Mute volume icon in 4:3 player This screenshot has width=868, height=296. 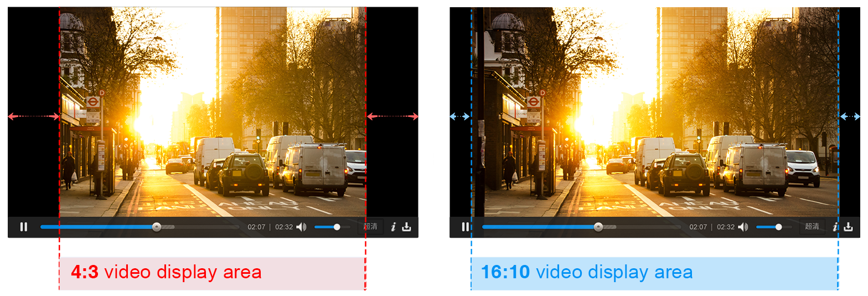point(301,227)
